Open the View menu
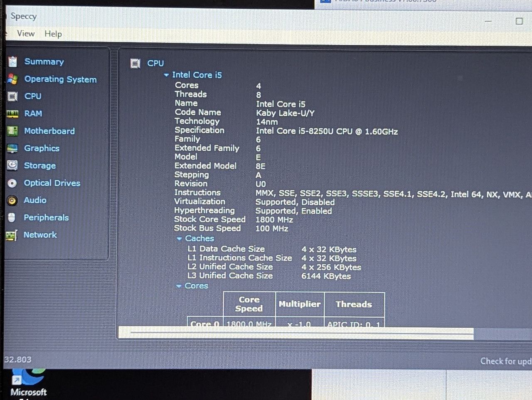Screen dimensions: 532x400 26,34
